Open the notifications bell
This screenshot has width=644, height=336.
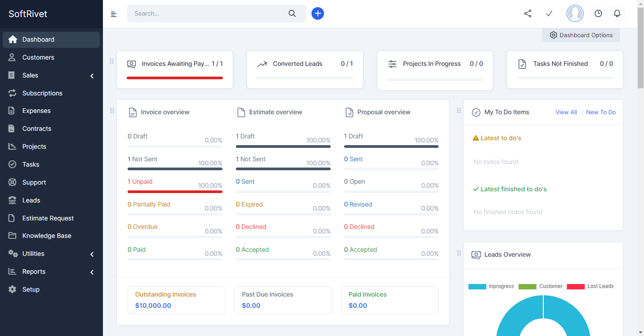coord(617,13)
